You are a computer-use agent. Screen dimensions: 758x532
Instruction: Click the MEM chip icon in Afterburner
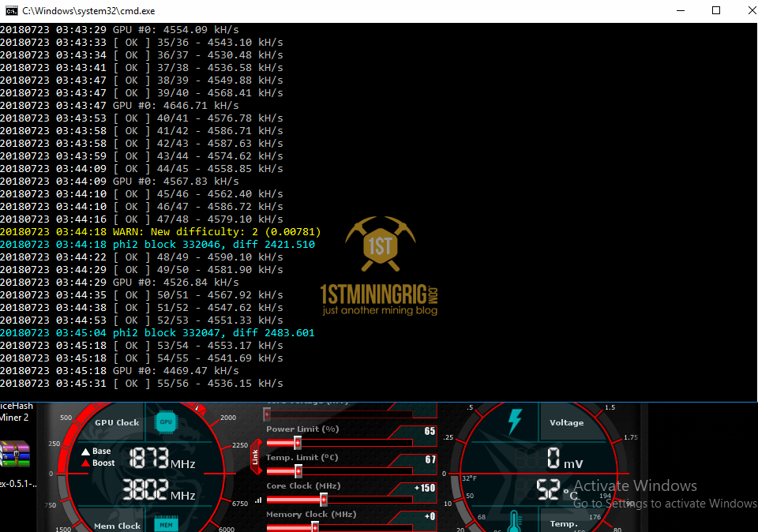(x=166, y=524)
